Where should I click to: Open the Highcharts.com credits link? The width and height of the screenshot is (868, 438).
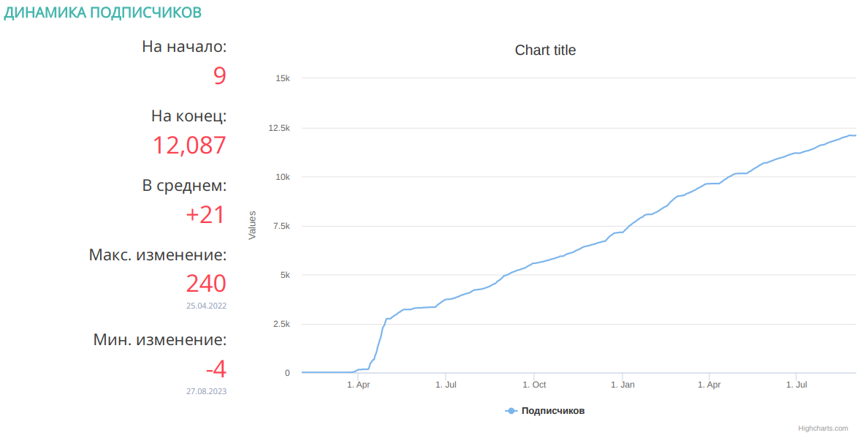[823, 428]
